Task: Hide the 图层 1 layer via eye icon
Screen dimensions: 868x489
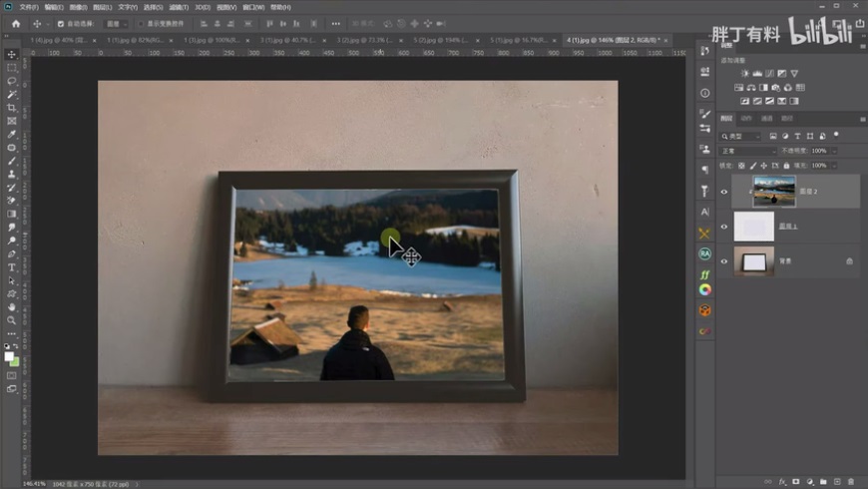Action: click(x=724, y=227)
